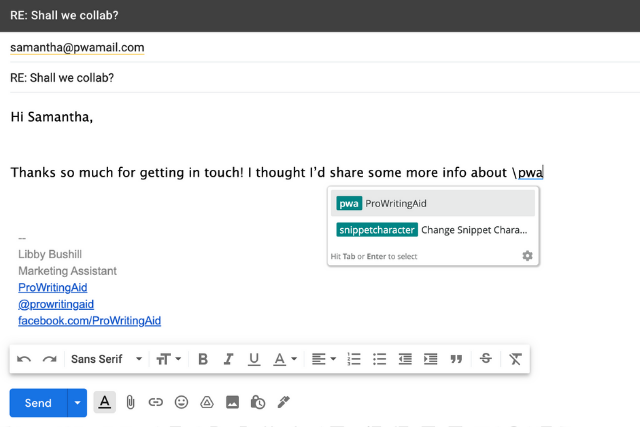Select the pwa ProWritingAid snippet
This screenshot has width=640, height=427.
(x=433, y=203)
